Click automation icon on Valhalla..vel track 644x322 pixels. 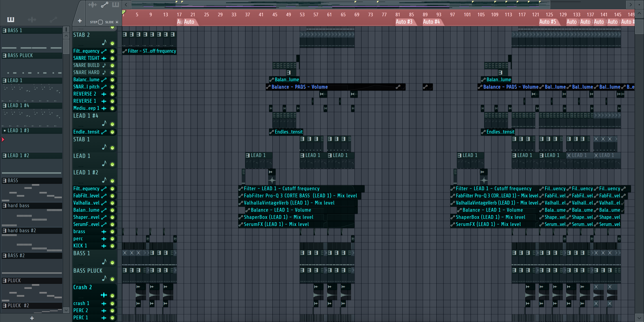[x=104, y=203]
